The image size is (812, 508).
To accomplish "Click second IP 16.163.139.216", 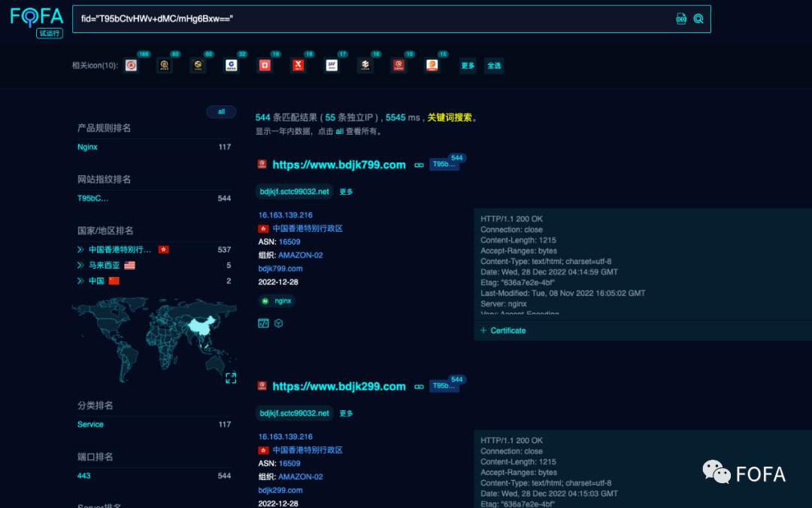I will coord(286,437).
